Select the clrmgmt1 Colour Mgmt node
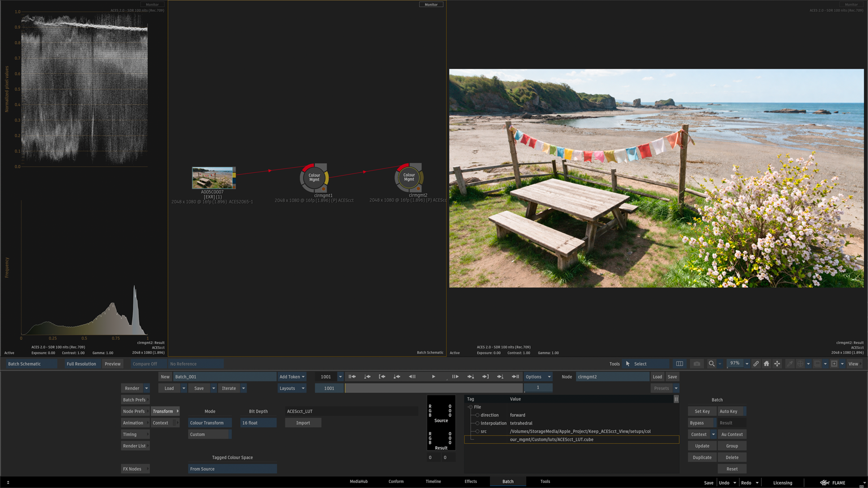The height and width of the screenshot is (488, 868). (314, 178)
